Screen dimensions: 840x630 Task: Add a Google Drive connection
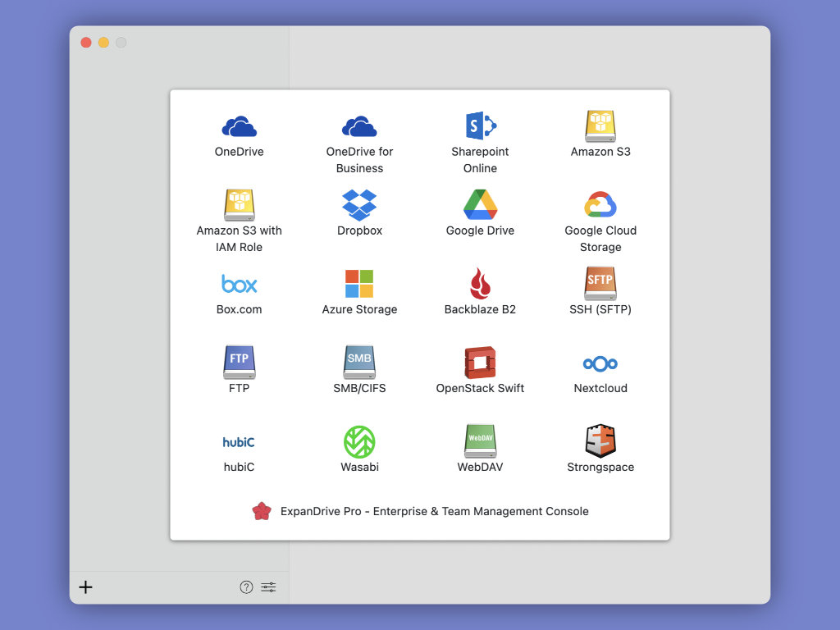480,205
